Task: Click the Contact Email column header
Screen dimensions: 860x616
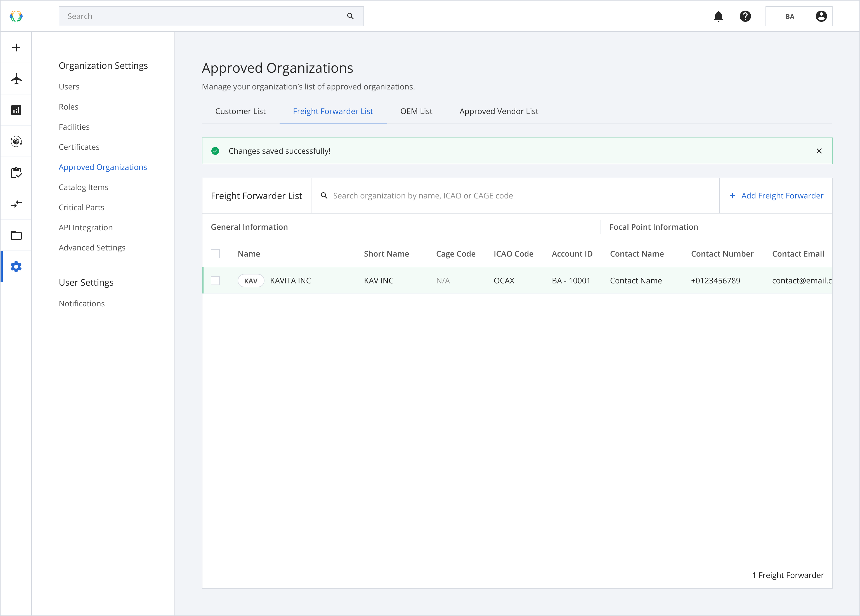Action: (x=798, y=253)
